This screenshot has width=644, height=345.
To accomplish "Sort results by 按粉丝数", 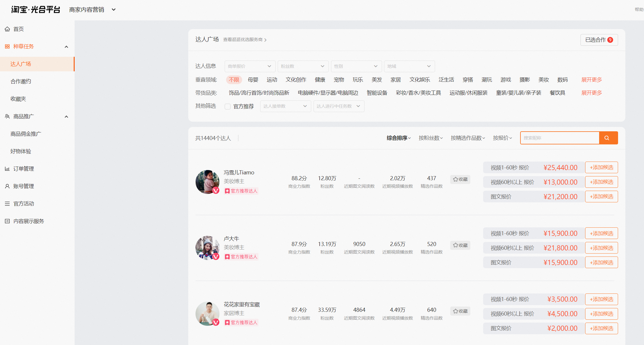I will point(431,138).
